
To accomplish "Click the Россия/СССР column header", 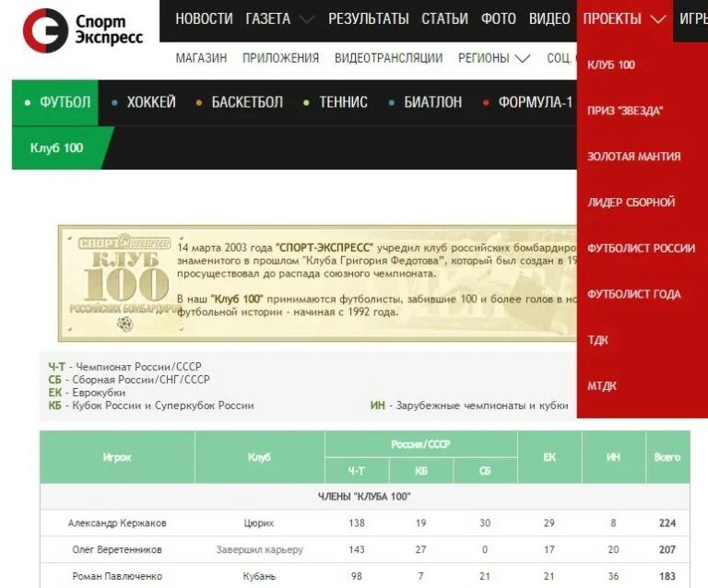I will (x=420, y=444).
